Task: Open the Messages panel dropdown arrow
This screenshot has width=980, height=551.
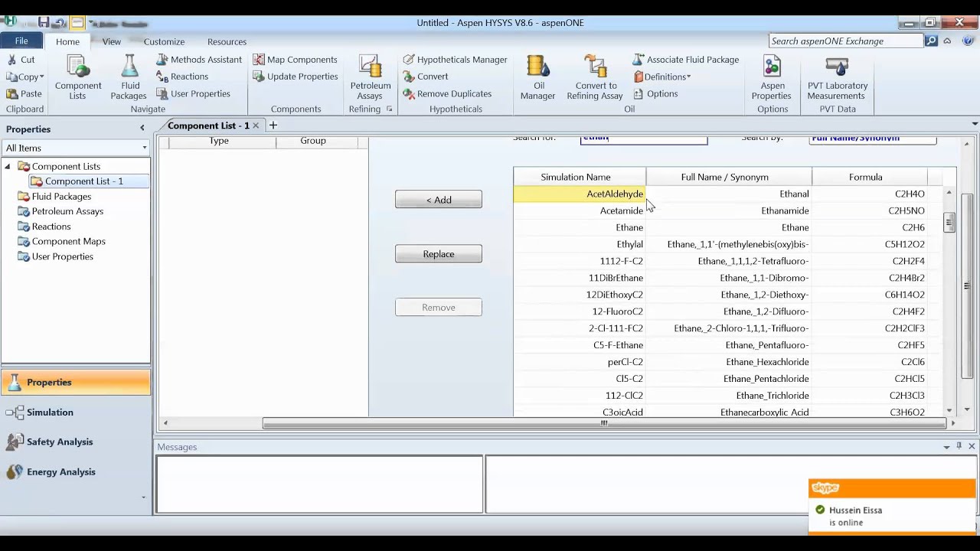Action: 946,446
